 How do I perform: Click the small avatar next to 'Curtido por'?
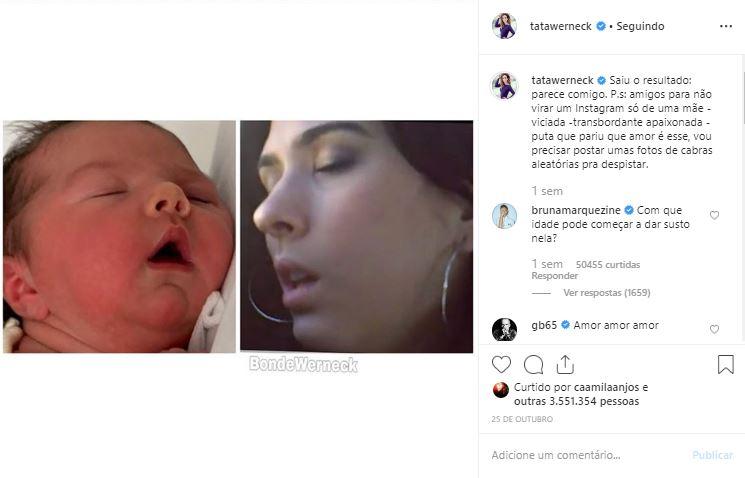[x=501, y=390]
